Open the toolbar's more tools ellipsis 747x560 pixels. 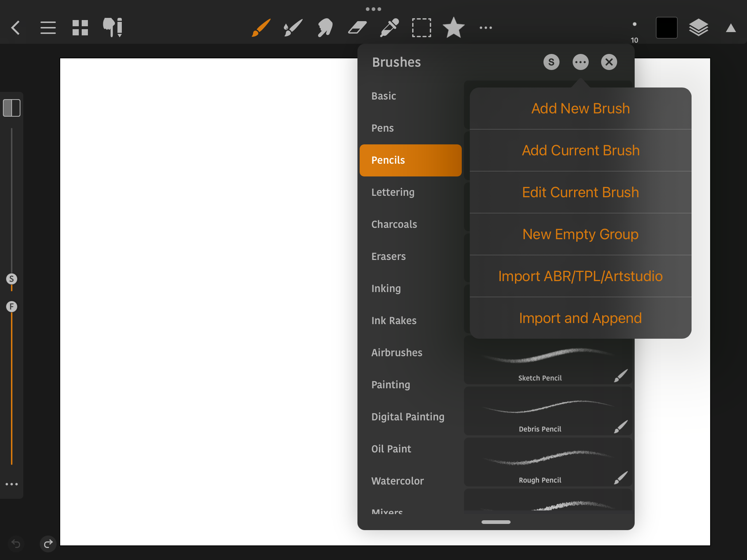(x=485, y=28)
